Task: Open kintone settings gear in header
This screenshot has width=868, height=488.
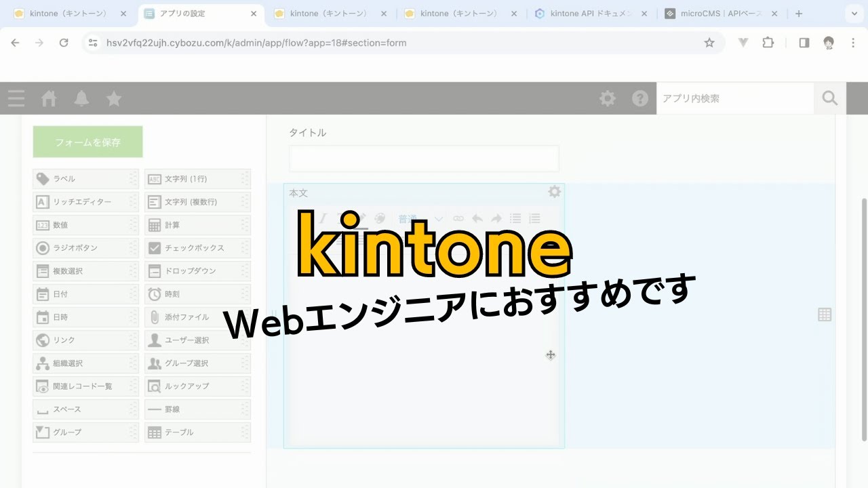Action: [x=608, y=98]
